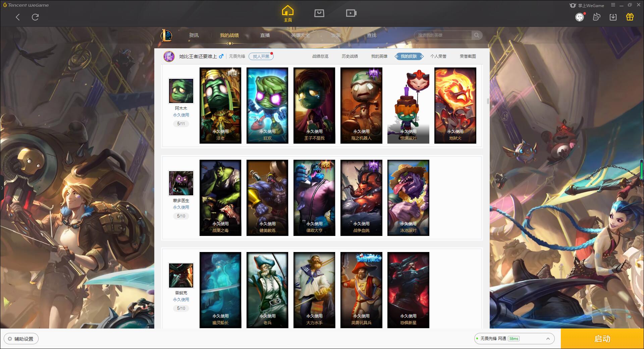Click the player profile avatar
644x349 pixels.
click(x=169, y=56)
